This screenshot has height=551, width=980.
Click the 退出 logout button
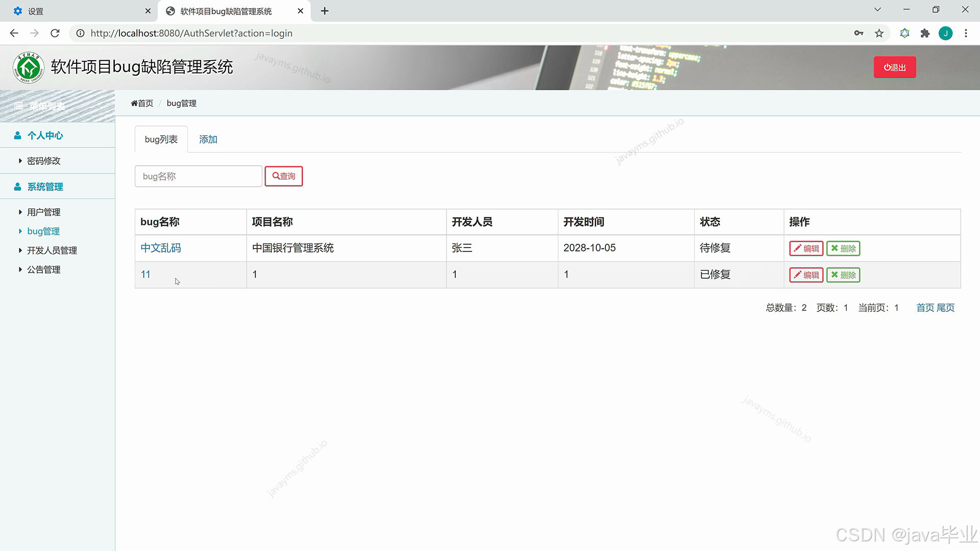[x=895, y=67]
